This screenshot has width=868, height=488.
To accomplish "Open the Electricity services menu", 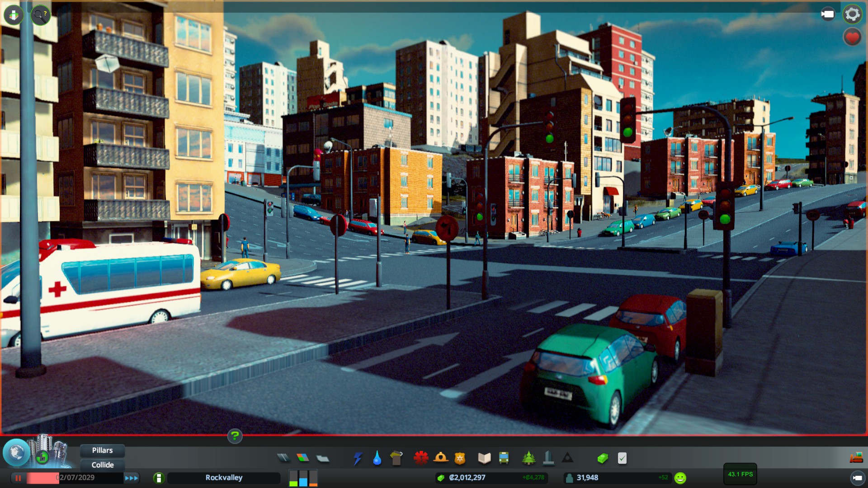I will [x=358, y=459].
